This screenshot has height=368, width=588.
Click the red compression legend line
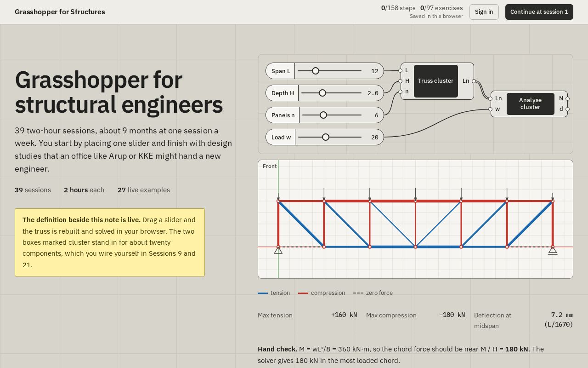(x=303, y=293)
